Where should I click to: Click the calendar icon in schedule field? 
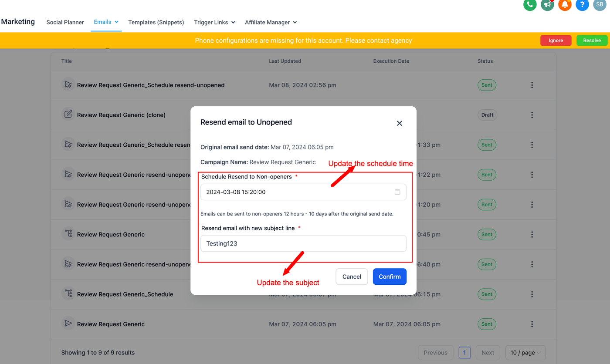tap(397, 192)
